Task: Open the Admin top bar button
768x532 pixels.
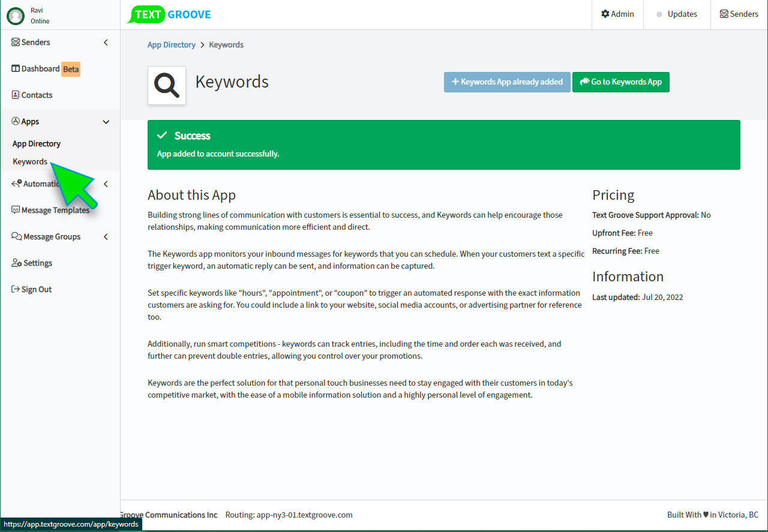Action: click(617, 14)
